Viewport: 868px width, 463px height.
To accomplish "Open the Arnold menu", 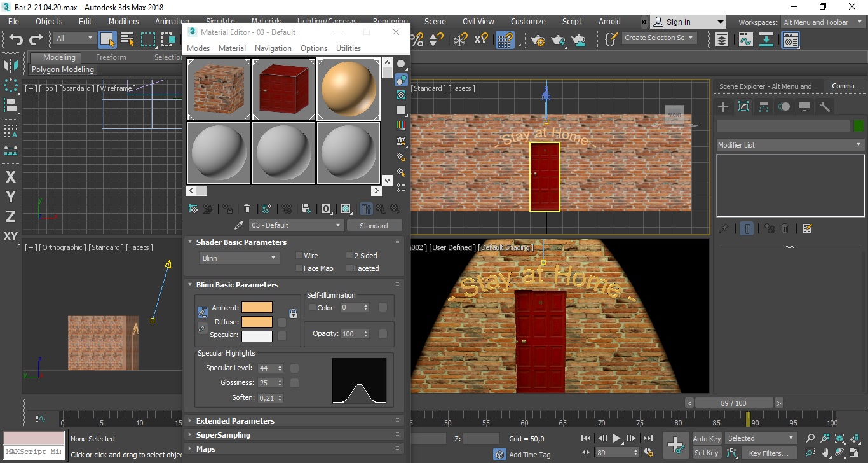I will tap(609, 21).
